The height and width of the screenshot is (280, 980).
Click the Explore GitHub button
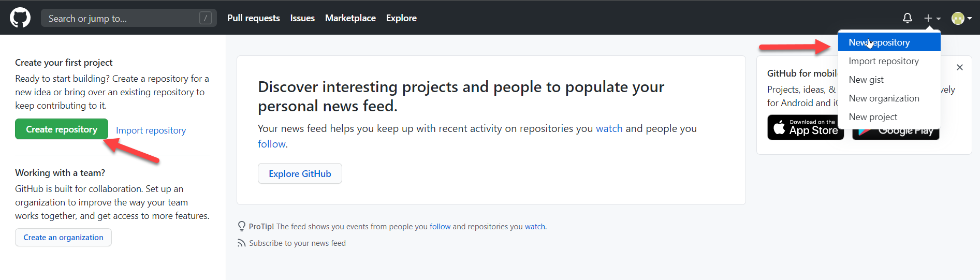tap(300, 174)
